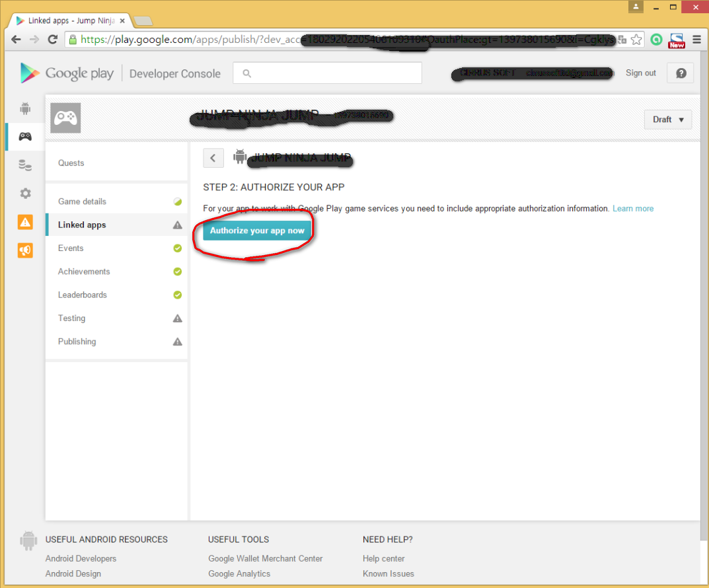Click the Android robot icon beside app name
This screenshot has height=588, width=709.
click(240, 157)
